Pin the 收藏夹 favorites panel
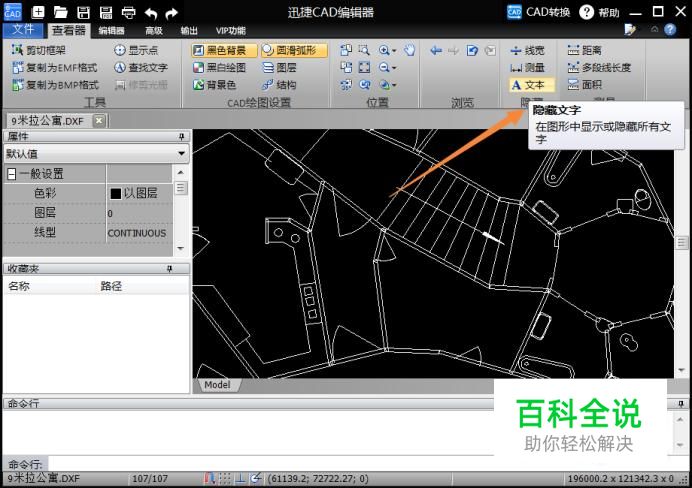Image resolution: width=692 pixels, height=488 pixels. (169, 269)
